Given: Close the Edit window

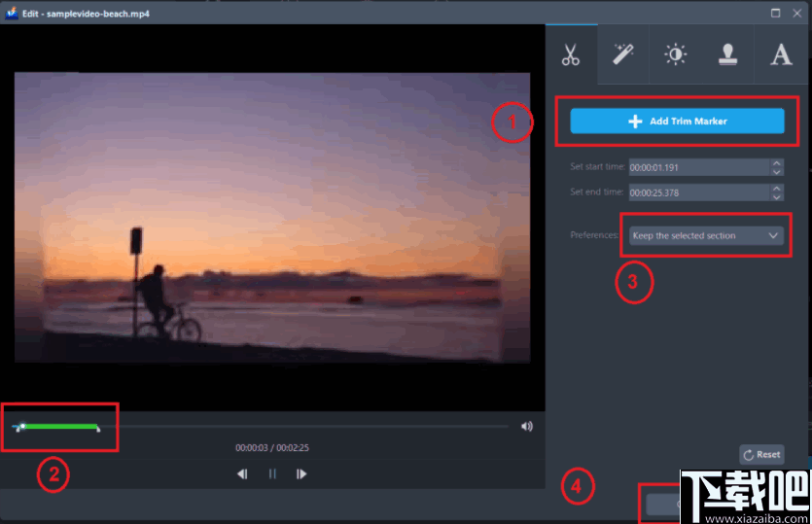Looking at the screenshot, I should point(797,13).
